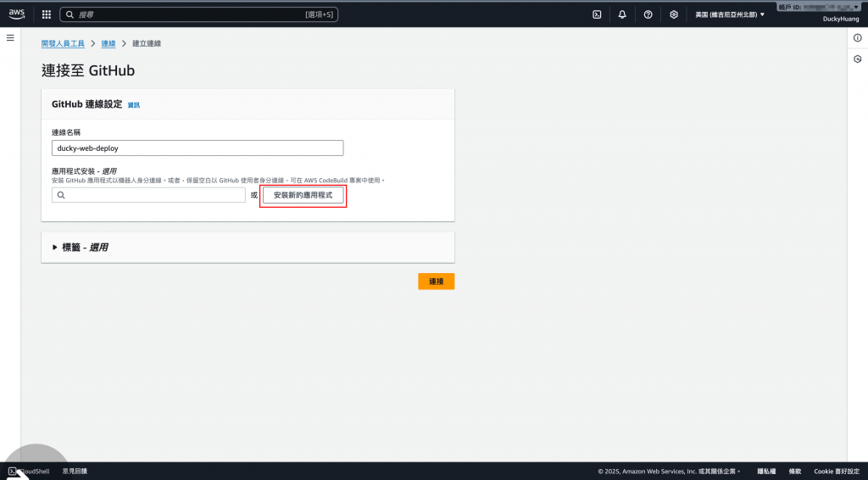
Task: Go to 連線 breadcrumb link
Action: (x=108, y=43)
